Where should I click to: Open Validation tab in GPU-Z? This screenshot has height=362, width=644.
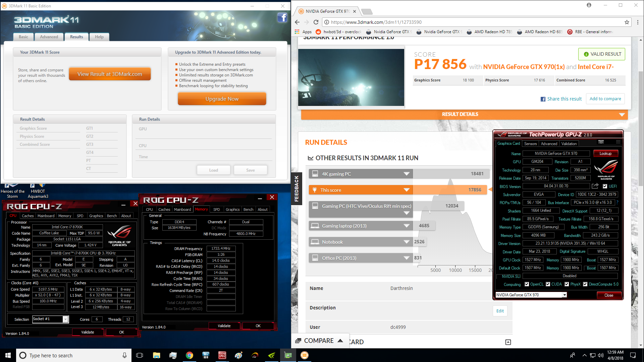pos(569,144)
